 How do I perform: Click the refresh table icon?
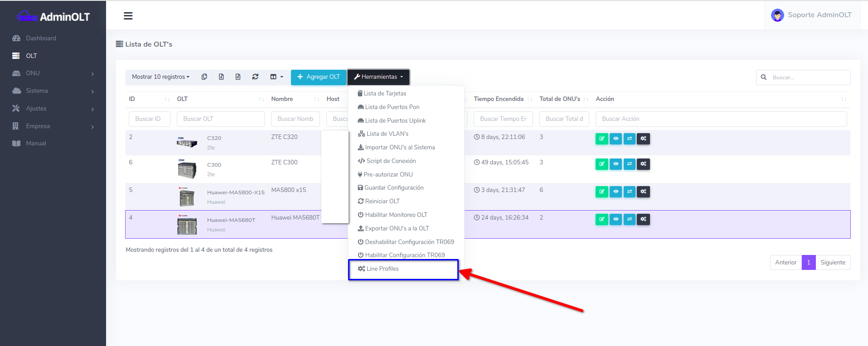(x=255, y=77)
